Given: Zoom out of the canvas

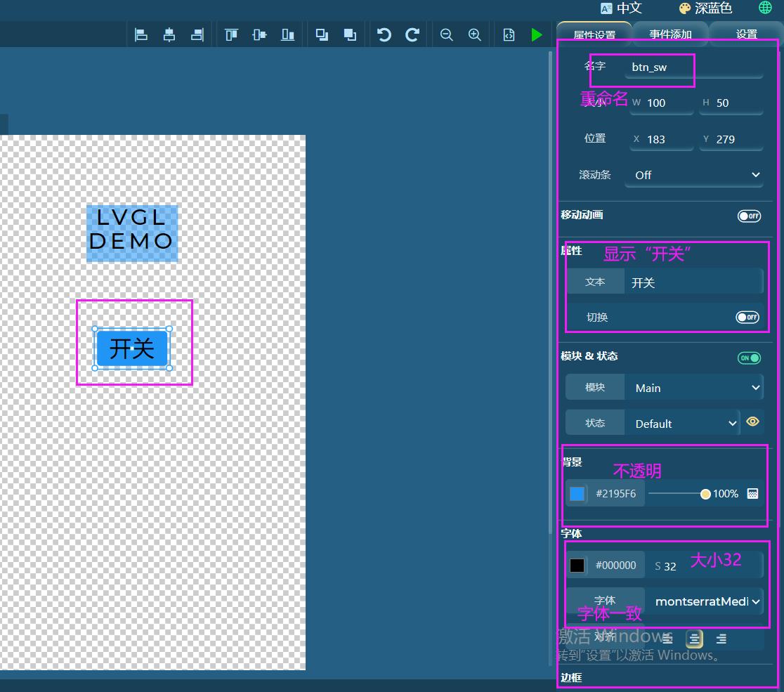Looking at the screenshot, I should point(447,34).
